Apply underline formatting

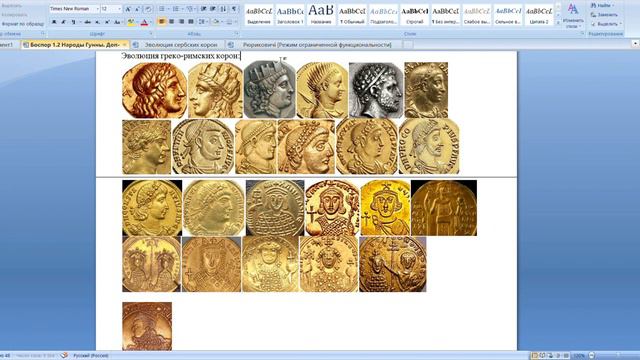73,22
